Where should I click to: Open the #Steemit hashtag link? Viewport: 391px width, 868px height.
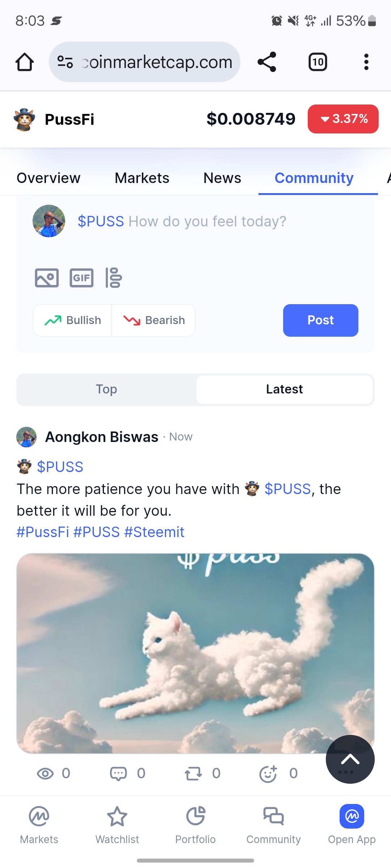154,532
